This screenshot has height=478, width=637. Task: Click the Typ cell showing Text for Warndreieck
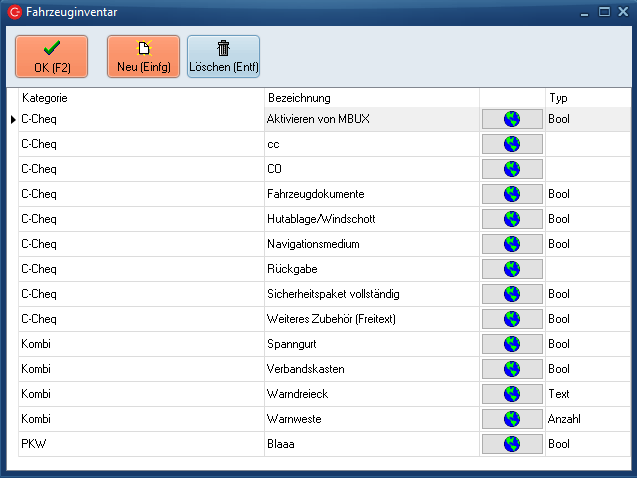(x=586, y=394)
